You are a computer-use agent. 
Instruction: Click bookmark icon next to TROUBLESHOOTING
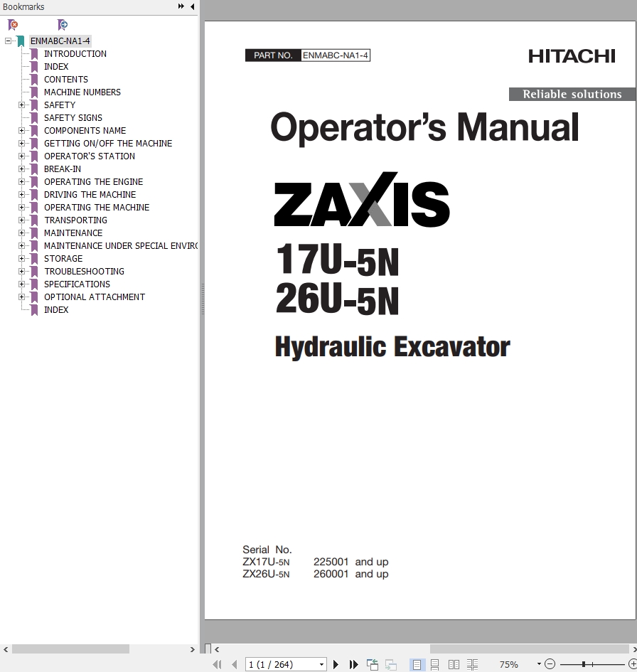tap(34, 271)
